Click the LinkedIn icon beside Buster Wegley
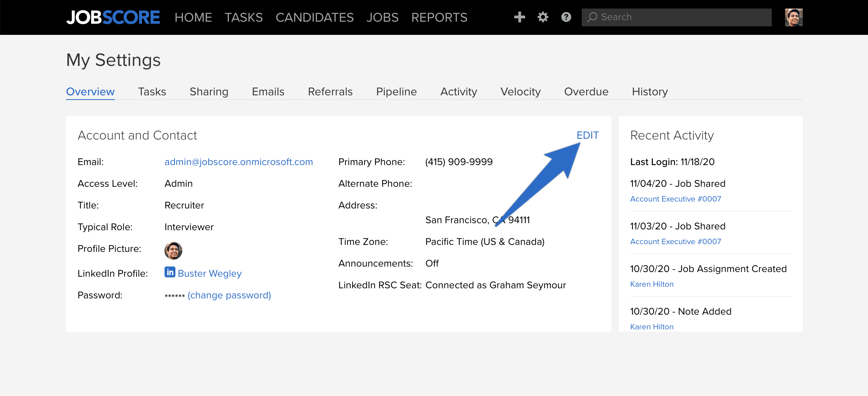 click(x=170, y=272)
